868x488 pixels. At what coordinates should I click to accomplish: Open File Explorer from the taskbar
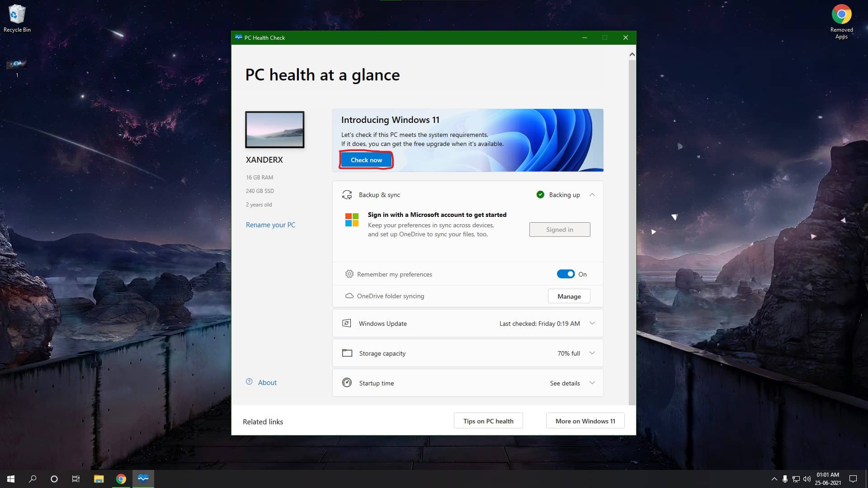pyautogui.click(x=99, y=479)
